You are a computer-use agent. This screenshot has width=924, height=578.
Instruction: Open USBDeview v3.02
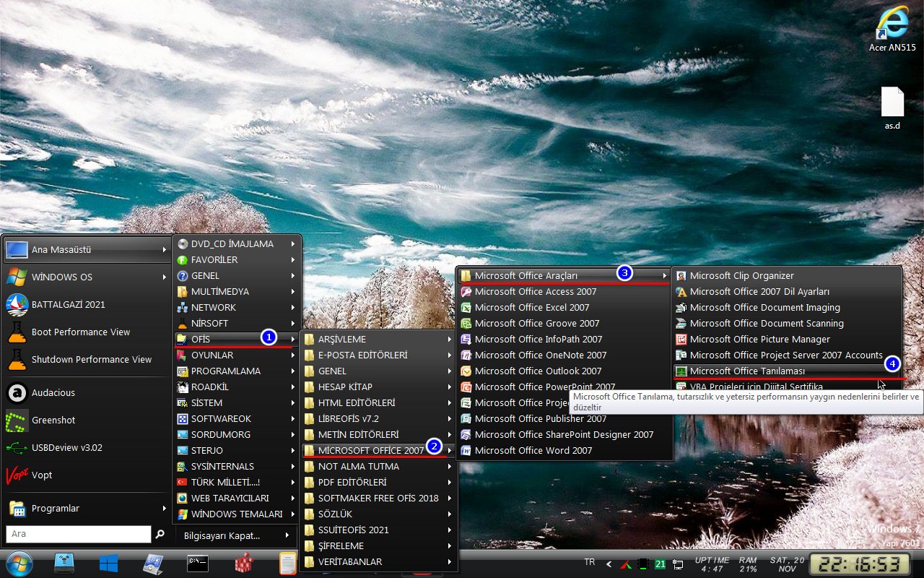[87, 447]
